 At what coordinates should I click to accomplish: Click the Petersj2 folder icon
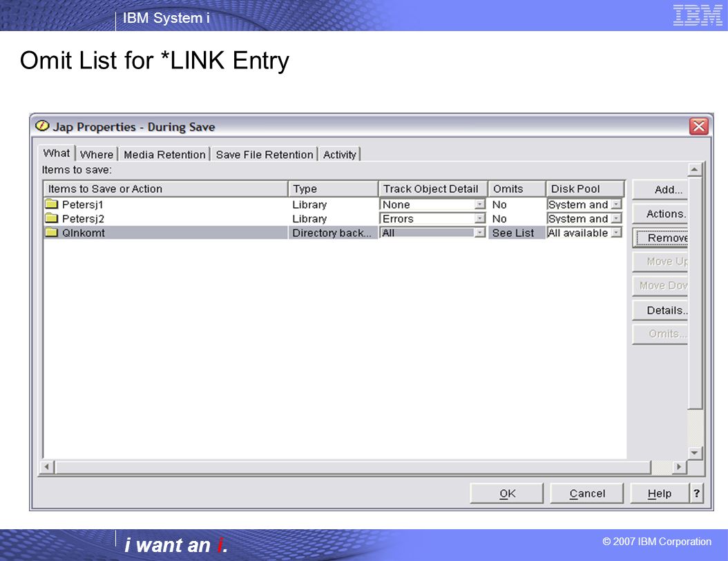52,218
